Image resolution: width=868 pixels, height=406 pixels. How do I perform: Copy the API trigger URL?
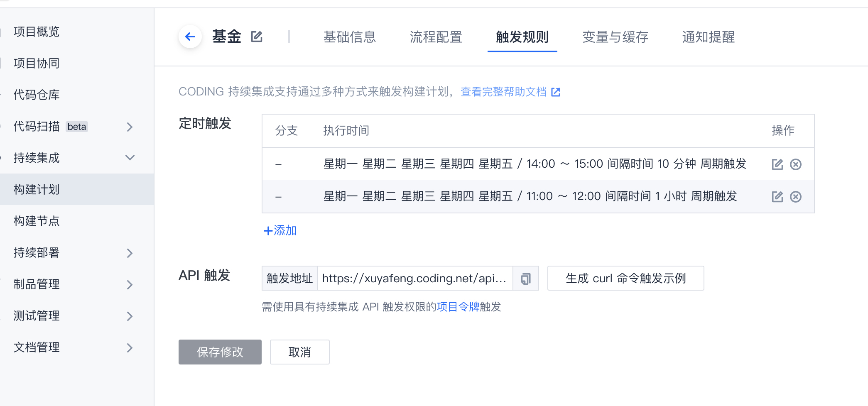526,278
